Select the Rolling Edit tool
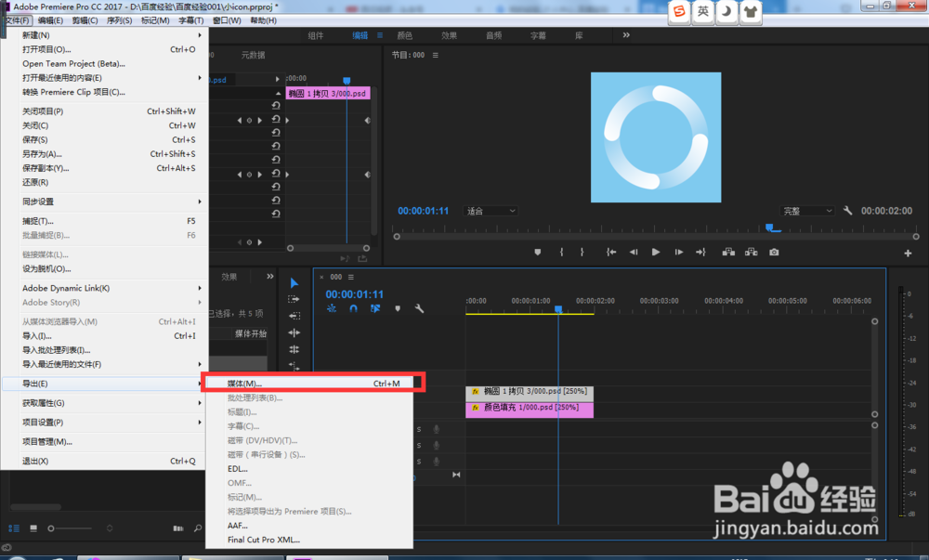929x560 pixels. point(294,349)
